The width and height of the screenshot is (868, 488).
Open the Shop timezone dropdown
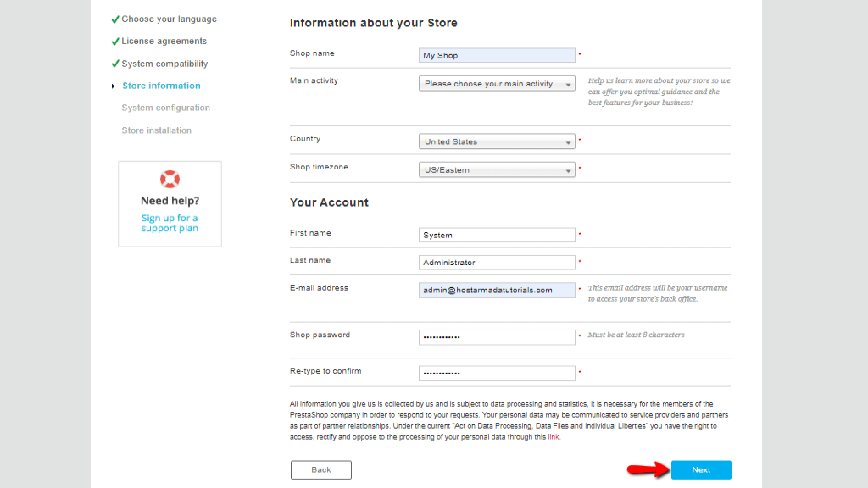click(497, 169)
